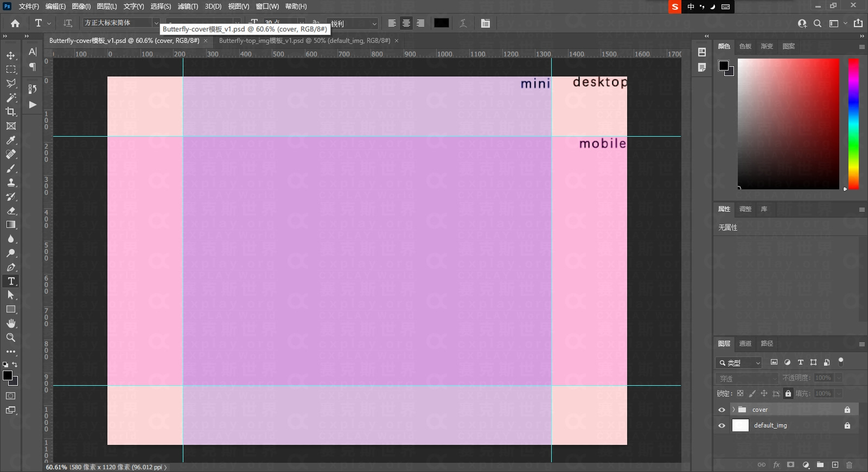Select the Spot Healing Brush tool
The image size is (868, 472).
[11, 154]
